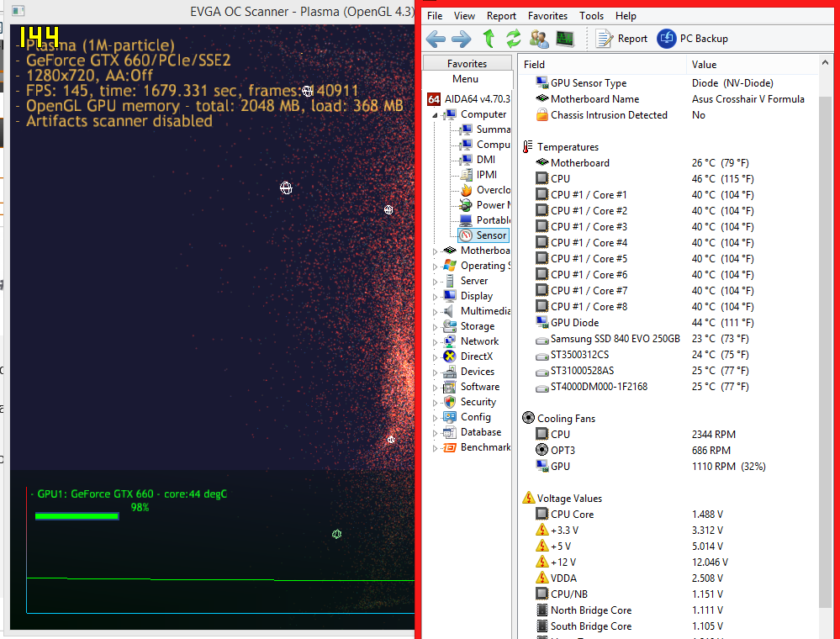Click the OPT3 fan row
The width and height of the screenshot is (840, 639).
pyautogui.click(x=668, y=450)
